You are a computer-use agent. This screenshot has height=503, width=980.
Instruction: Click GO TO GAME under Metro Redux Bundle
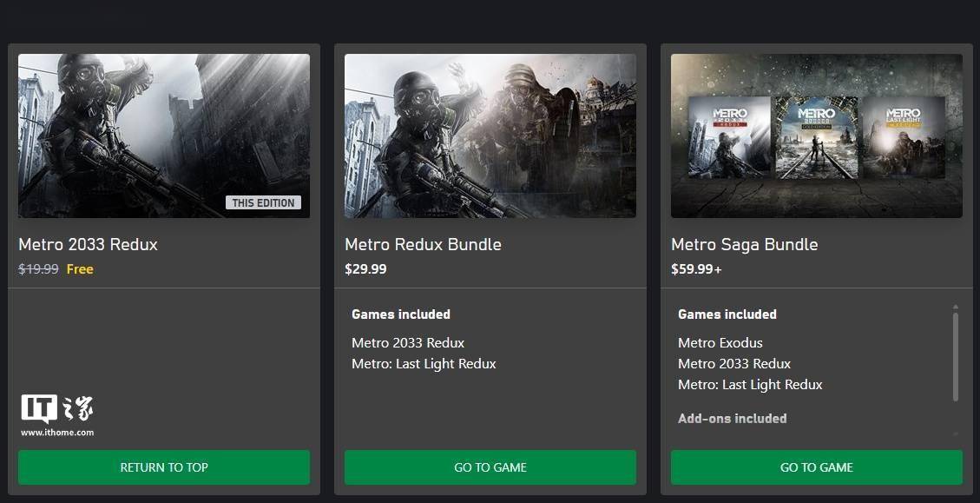coord(490,467)
